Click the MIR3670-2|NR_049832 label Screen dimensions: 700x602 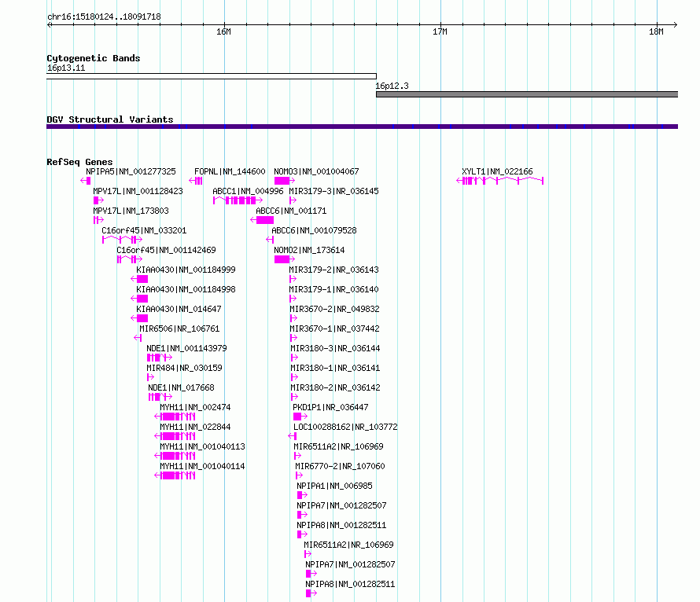pyautogui.click(x=334, y=309)
